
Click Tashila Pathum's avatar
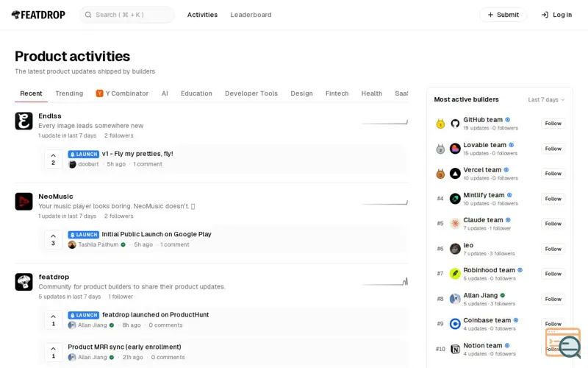click(72, 244)
